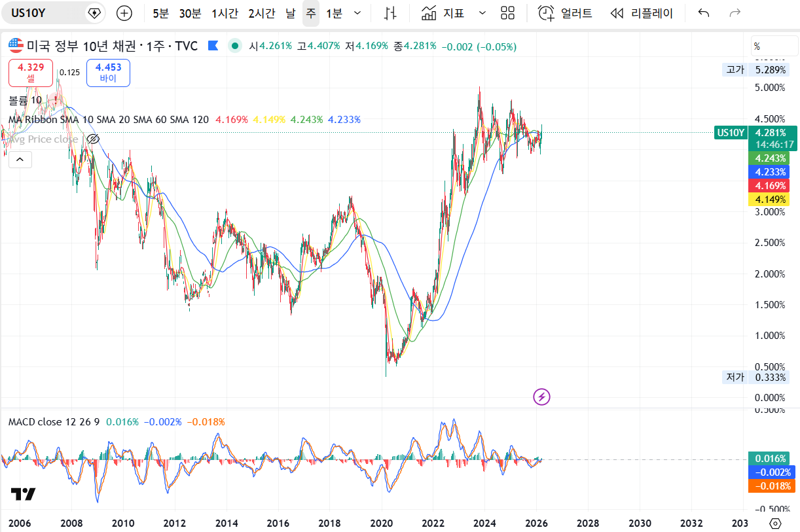Screen dimensions: 800x532
Task: Select the 주 (weekly) timeframe
Action: [x=311, y=13]
